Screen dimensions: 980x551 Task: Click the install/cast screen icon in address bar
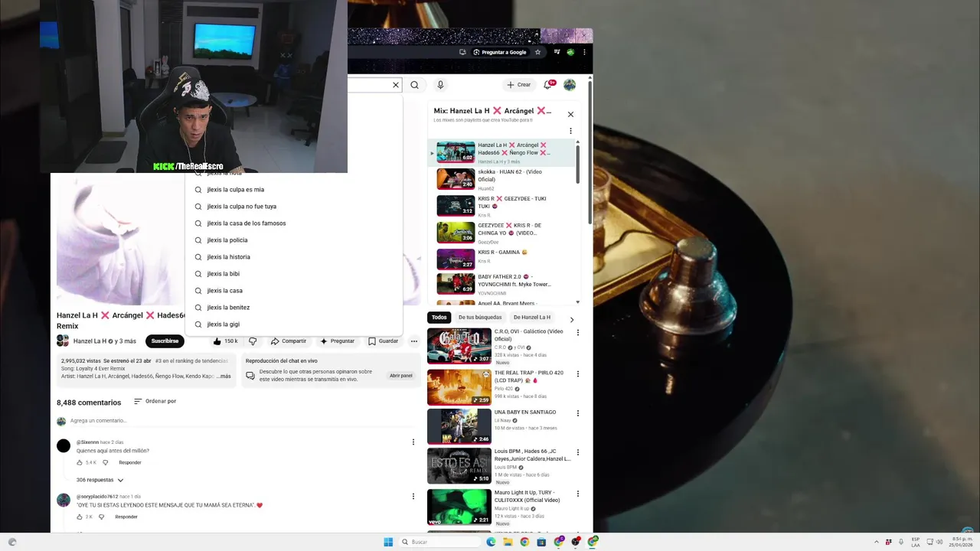[x=462, y=52]
